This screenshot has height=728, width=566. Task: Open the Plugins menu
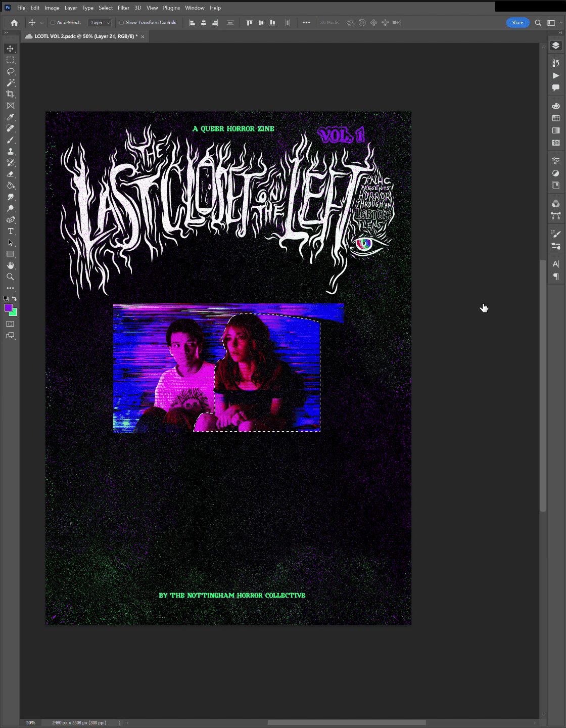point(171,8)
